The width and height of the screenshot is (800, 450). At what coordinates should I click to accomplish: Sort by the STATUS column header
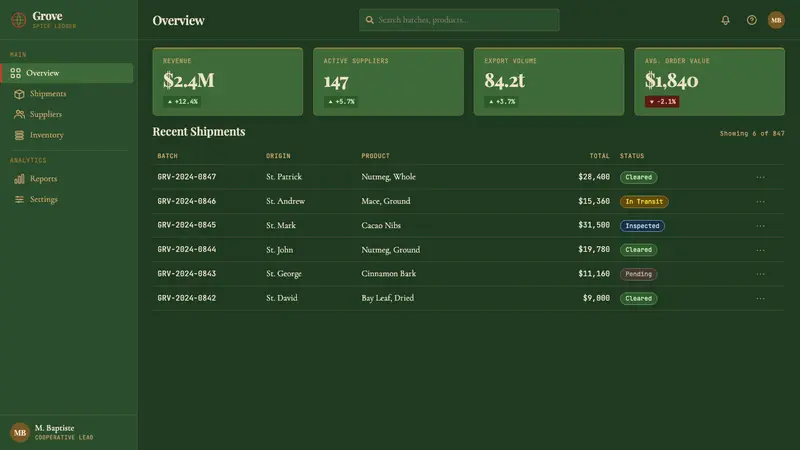click(x=632, y=156)
